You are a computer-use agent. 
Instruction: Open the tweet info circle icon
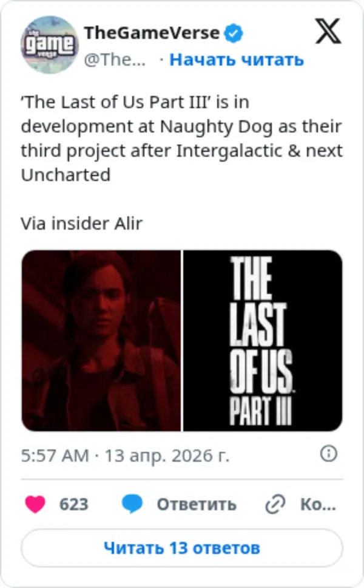coord(329,454)
